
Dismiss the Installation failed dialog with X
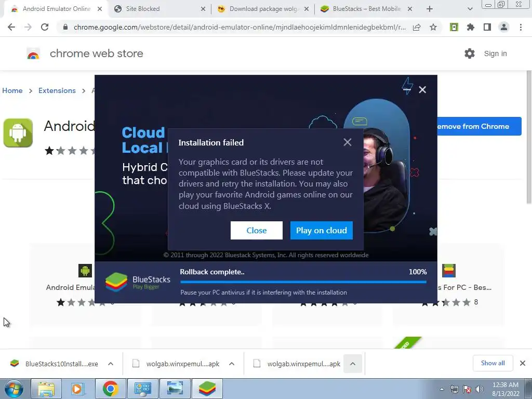tap(348, 142)
